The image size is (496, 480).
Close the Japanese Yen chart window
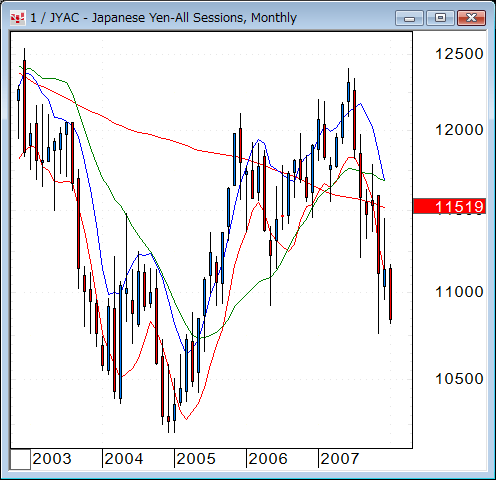pyautogui.click(x=471, y=18)
